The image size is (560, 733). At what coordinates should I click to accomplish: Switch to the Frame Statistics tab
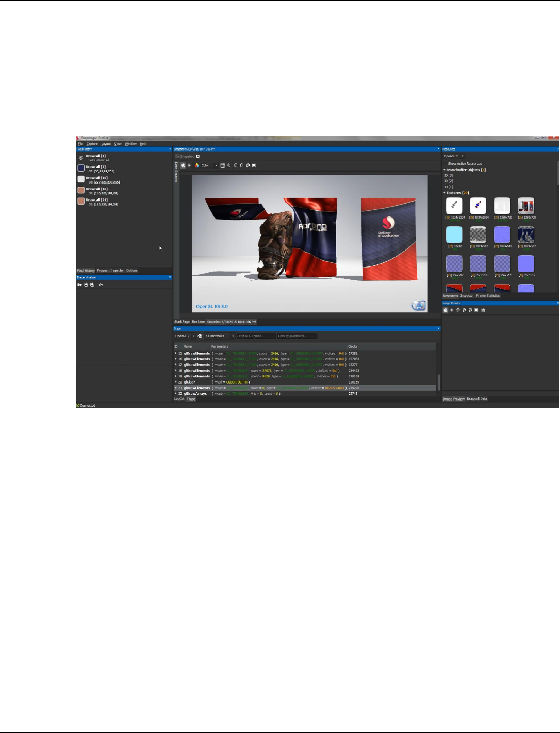coord(488,296)
